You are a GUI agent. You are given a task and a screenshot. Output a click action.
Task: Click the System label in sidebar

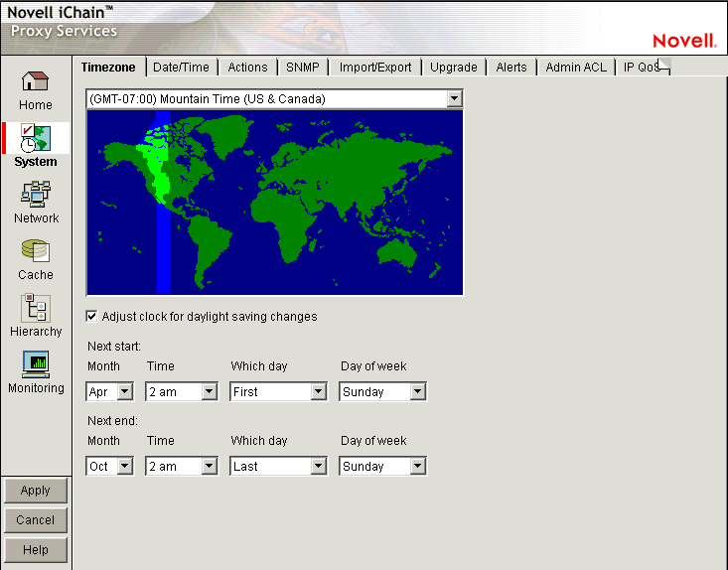point(36,162)
